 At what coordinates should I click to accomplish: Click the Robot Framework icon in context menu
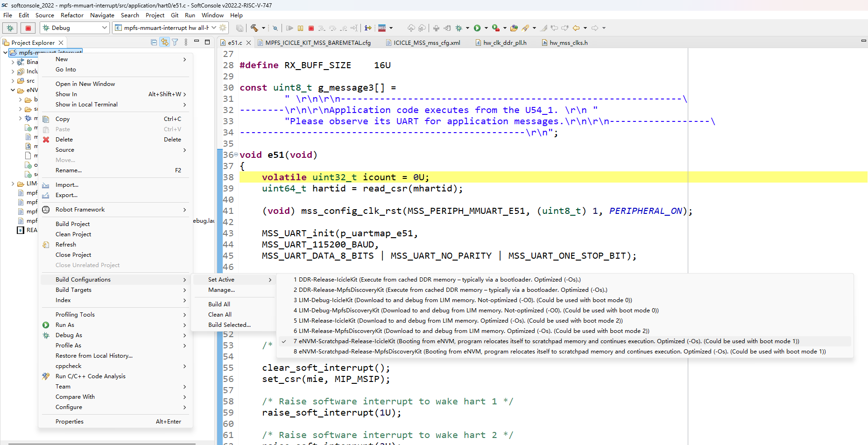(46, 210)
